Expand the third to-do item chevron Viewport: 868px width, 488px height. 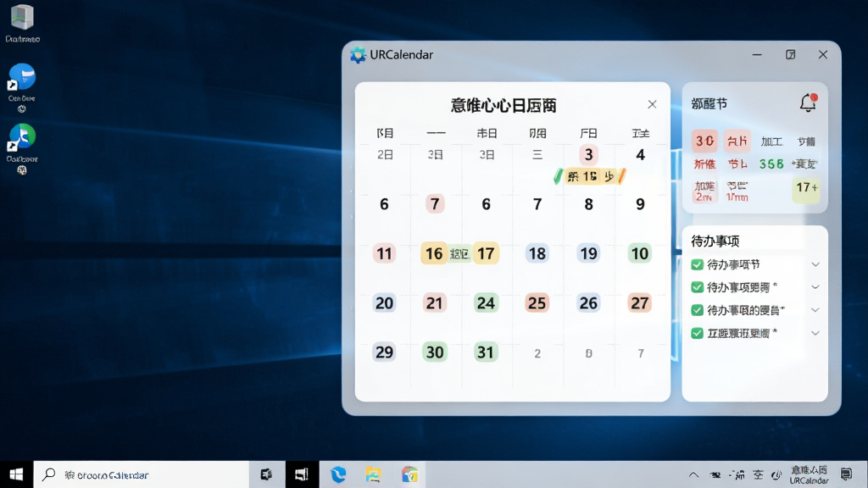point(815,310)
